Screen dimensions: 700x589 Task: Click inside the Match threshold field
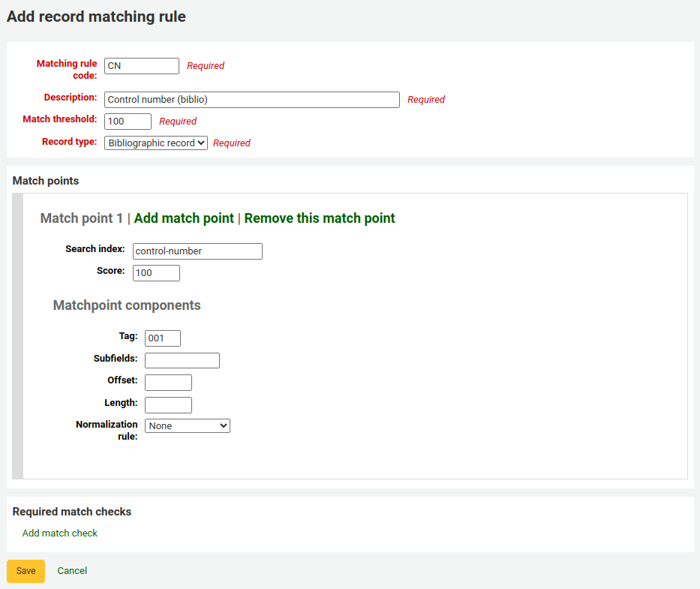127,121
